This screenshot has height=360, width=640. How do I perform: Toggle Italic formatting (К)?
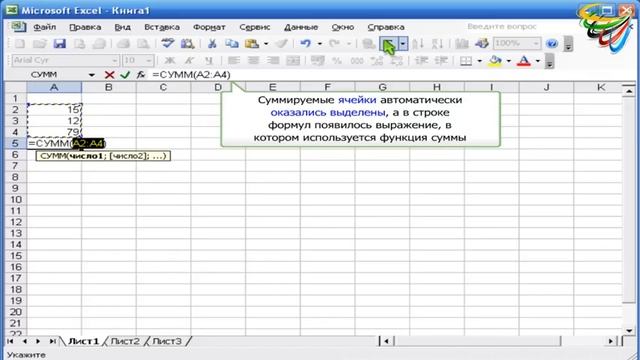click(189, 61)
